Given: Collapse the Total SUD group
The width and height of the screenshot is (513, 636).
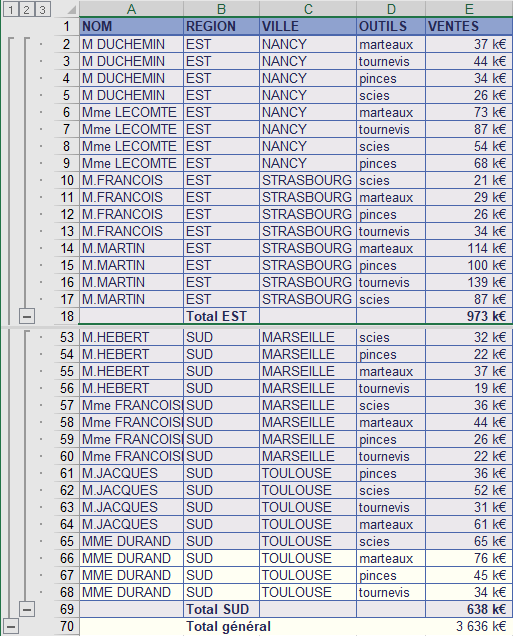Looking at the screenshot, I should tap(27, 609).
